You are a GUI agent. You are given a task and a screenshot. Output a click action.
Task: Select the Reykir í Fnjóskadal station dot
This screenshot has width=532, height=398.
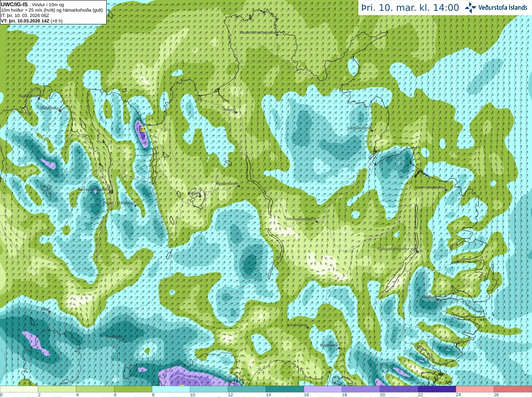[x=135, y=206]
